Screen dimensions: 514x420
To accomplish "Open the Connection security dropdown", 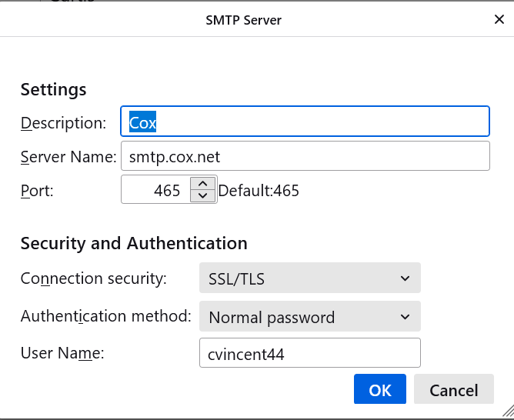I will pos(309,278).
